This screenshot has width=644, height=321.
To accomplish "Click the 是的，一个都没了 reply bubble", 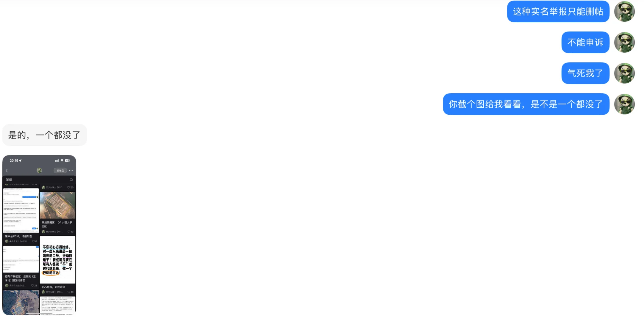I will point(45,135).
